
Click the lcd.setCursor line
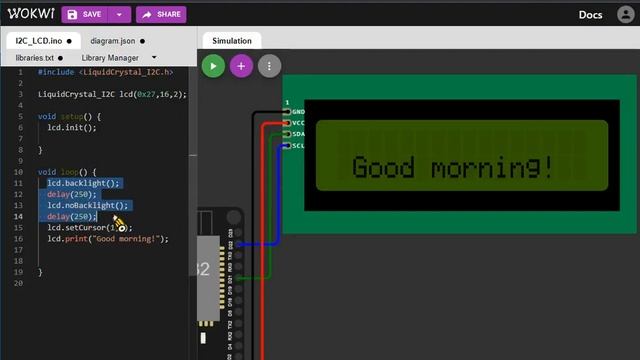click(x=90, y=228)
